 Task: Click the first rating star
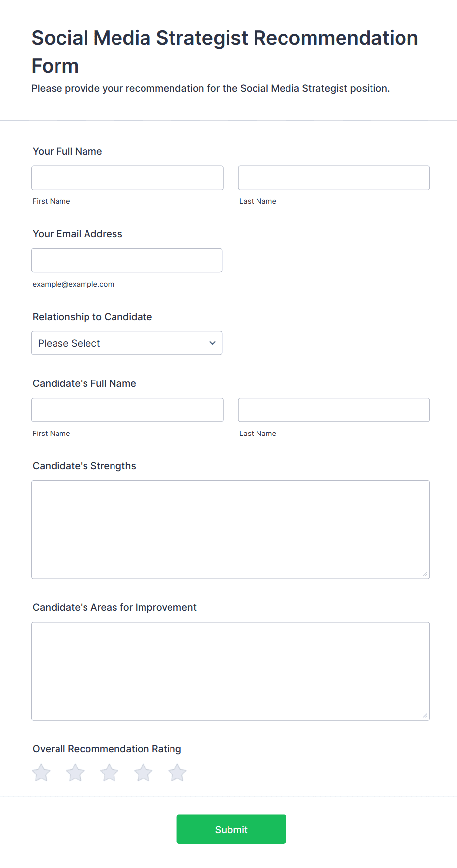pos(41,773)
